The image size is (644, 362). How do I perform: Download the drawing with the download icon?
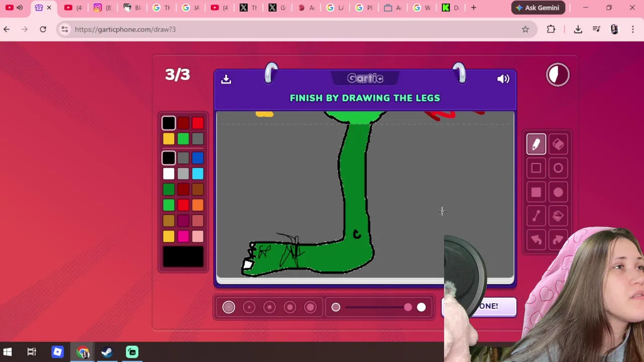click(226, 79)
